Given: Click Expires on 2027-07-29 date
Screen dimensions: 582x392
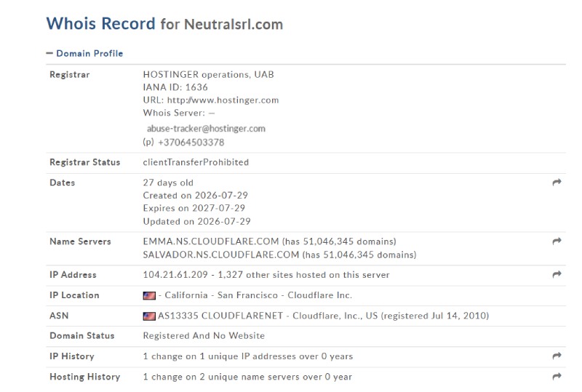Looking at the screenshot, I should (x=194, y=208).
